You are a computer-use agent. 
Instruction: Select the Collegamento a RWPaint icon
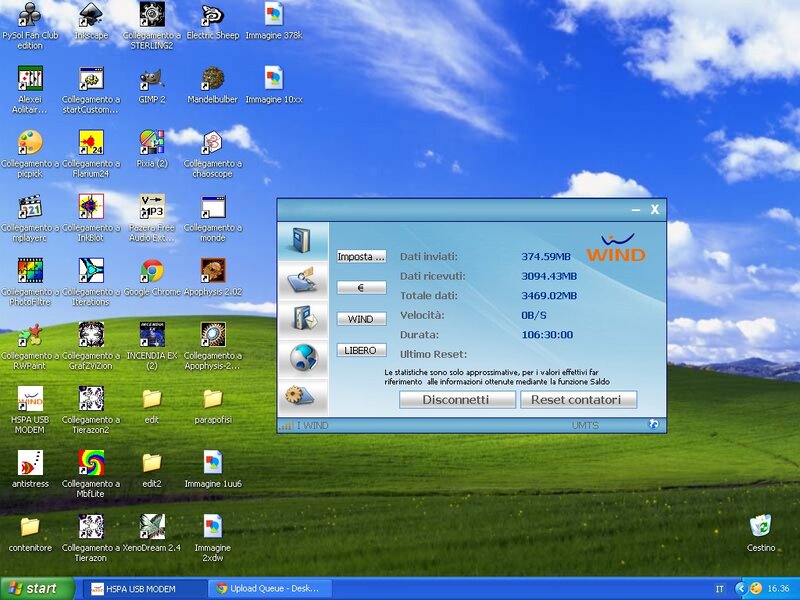tap(30, 345)
